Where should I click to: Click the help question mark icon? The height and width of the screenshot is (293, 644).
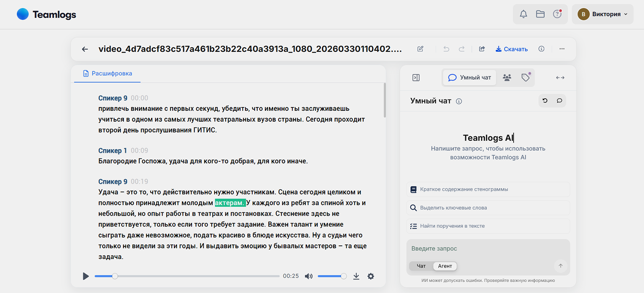[557, 14]
